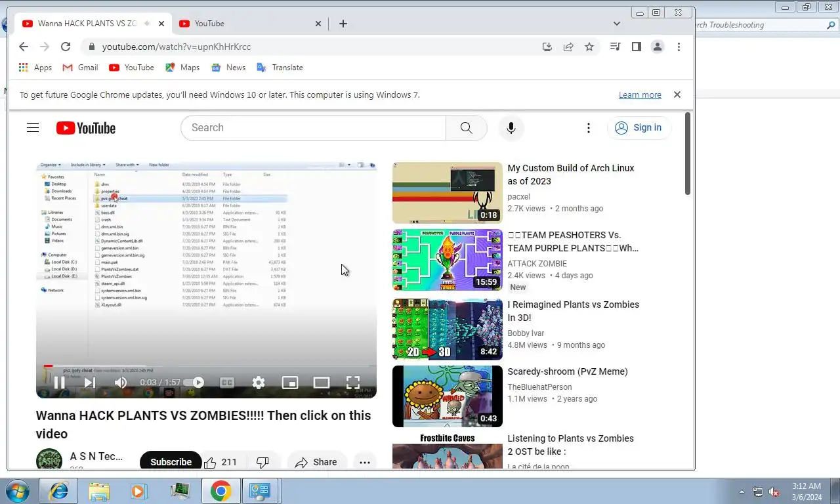
Task: Open a new tab
Action: pyautogui.click(x=343, y=24)
